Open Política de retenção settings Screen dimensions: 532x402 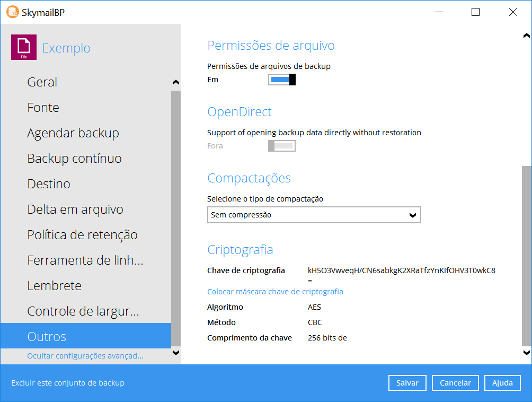click(x=82, y=235)
